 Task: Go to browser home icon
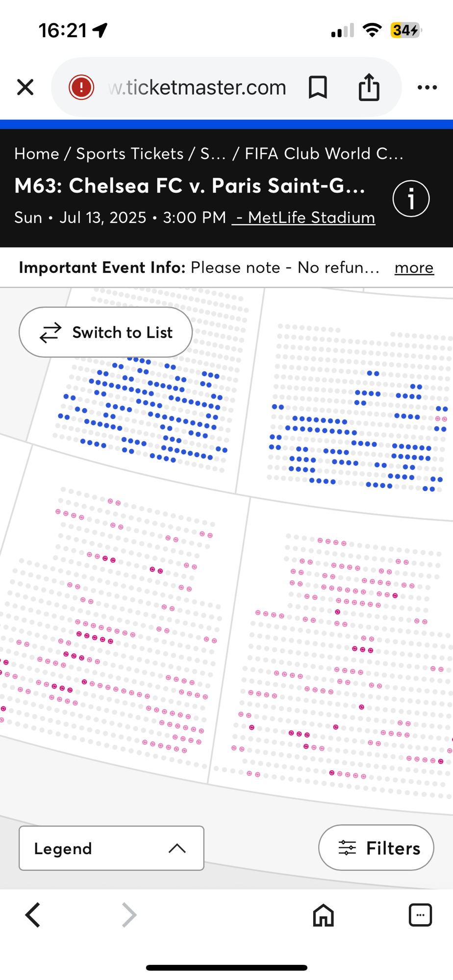[x=323, y=915]
